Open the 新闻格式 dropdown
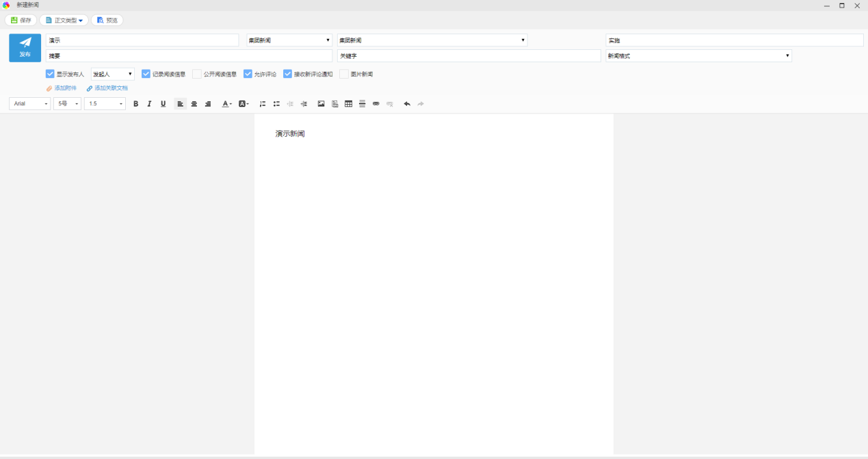 tap(698, 56)
